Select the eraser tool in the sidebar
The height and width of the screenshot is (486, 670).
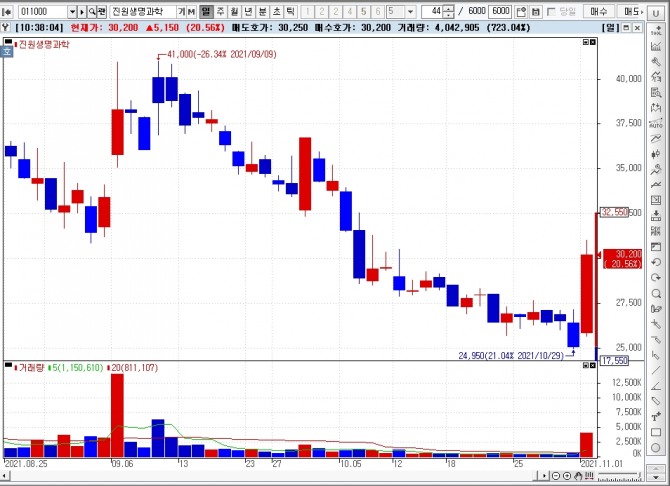tap(656, 401)
